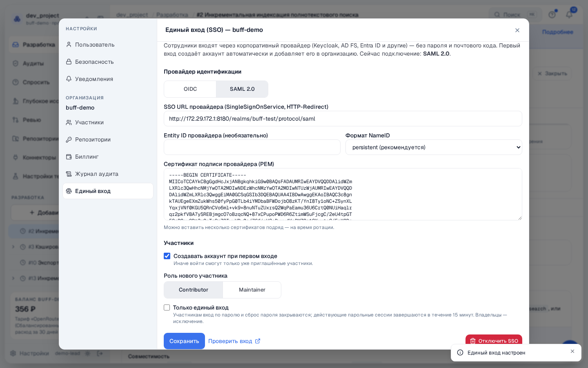Open Уведомления bell settings
The width and height of the screenshot is (588, 368).
tap(108, 79)
